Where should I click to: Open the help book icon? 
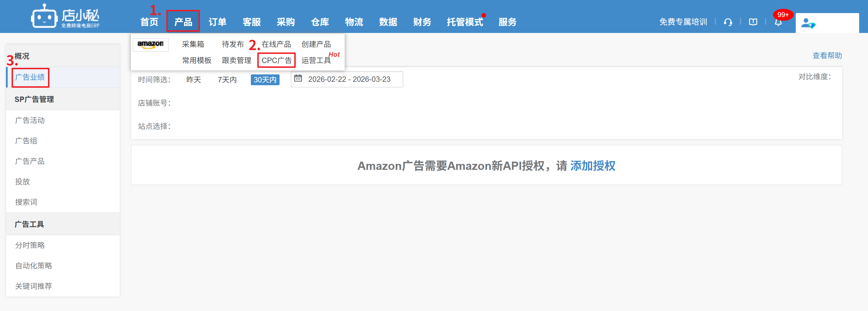coord(753,22)
